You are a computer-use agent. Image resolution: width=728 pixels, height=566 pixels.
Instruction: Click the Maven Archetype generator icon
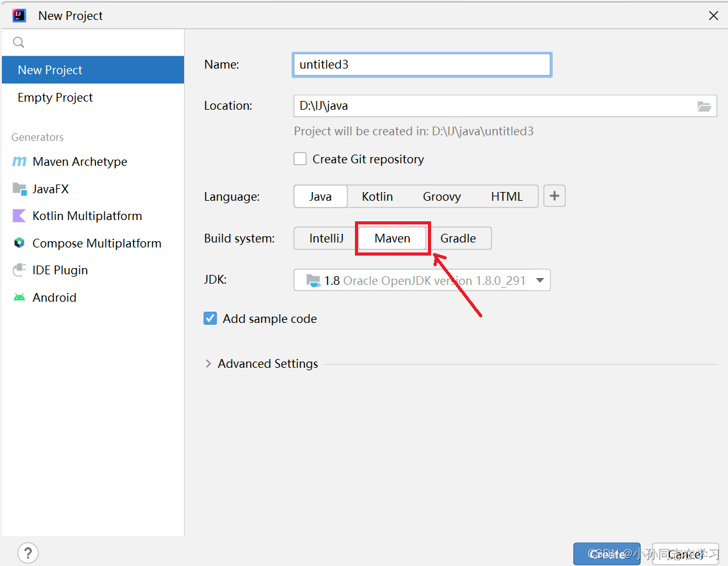[19, 161]
